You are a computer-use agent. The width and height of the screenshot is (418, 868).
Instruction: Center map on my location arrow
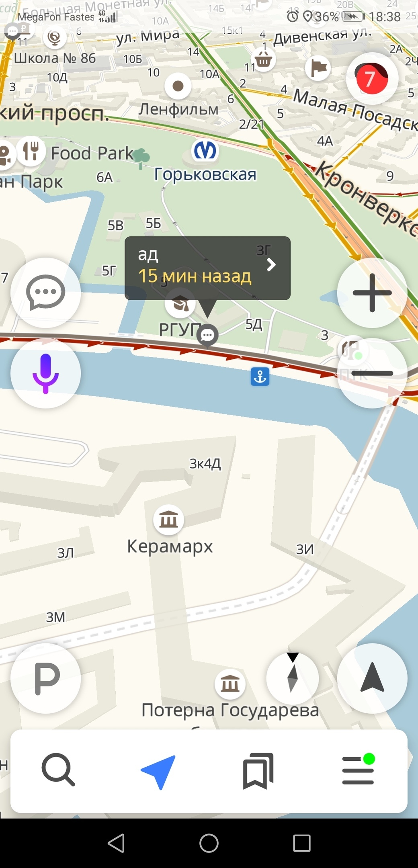tap(372, 678)
